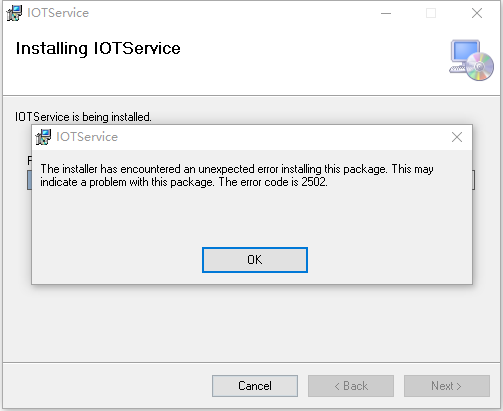This screenshot has width=503, height=411.
Task: Click the 'Installing IOTService' heading
Action: (x=98, y=48)
